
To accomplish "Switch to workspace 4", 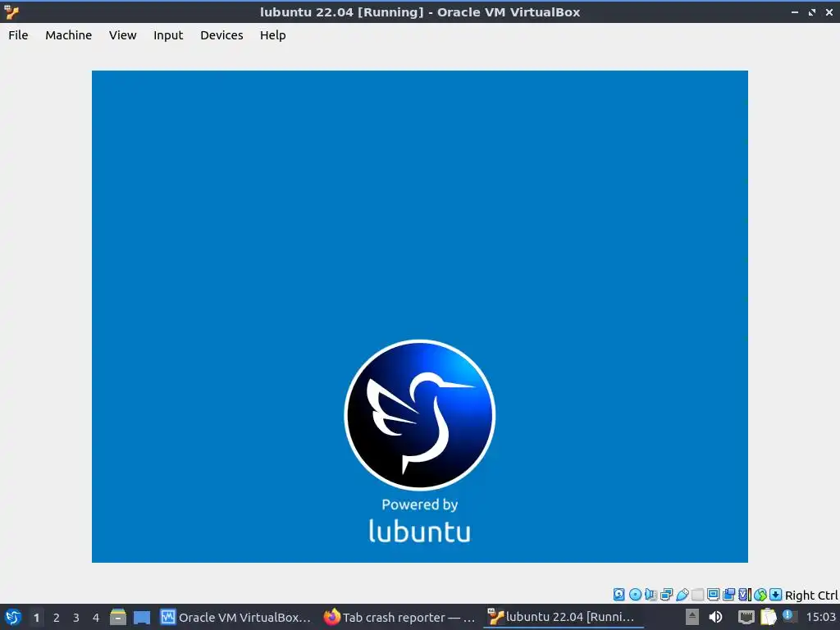I will pyautogui.click(x=96, y=618).
